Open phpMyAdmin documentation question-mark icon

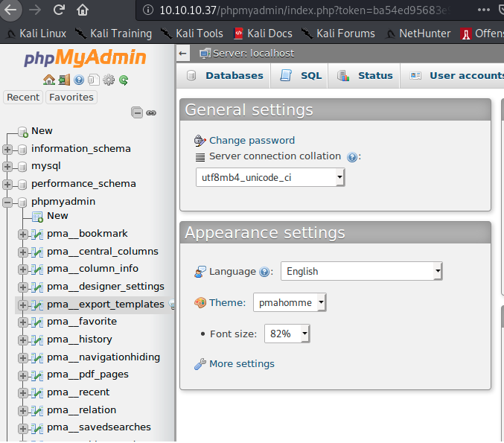(79, 80)
